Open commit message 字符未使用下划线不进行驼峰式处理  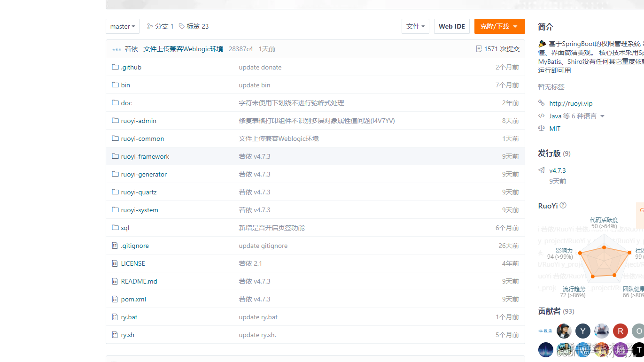click(291, 103)
